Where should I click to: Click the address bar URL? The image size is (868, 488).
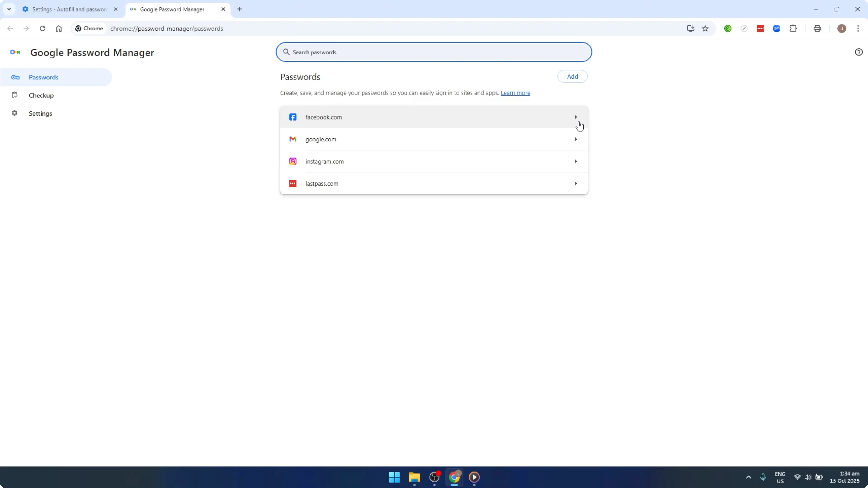(x=167, y=29)
